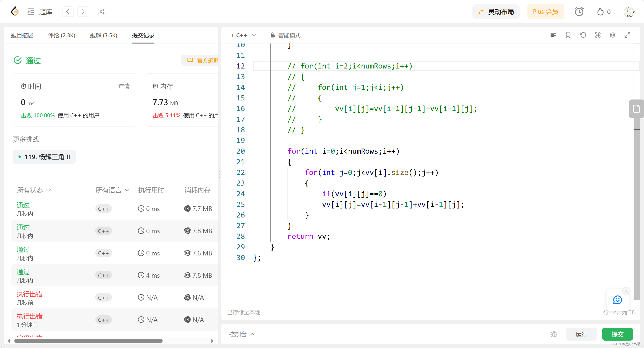Click the bookmark icon in editor toolbar

(568, 35)
